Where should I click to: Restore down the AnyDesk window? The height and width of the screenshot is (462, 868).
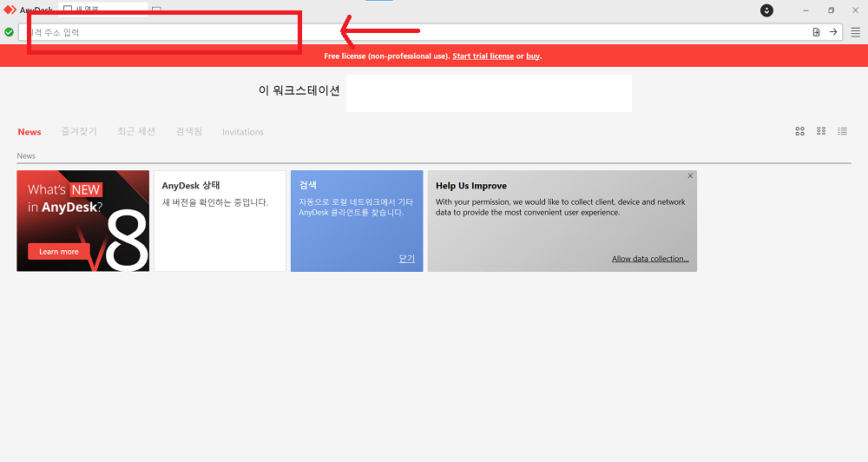[x=831, y=10]
